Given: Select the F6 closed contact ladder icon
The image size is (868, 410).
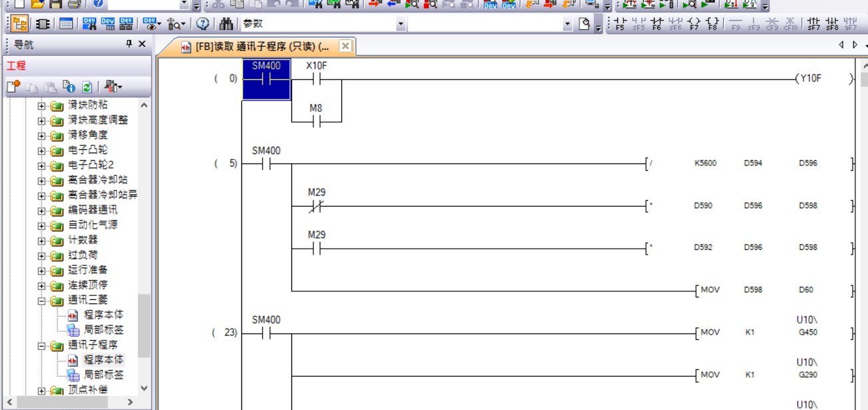Looking at the screenshot, I should tap(657, 25).
